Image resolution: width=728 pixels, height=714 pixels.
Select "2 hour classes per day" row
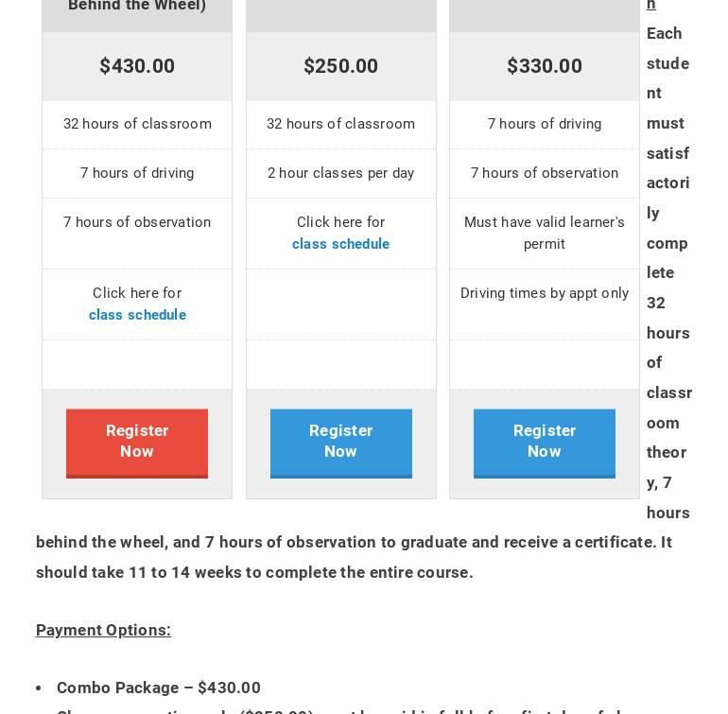(340, 173)
